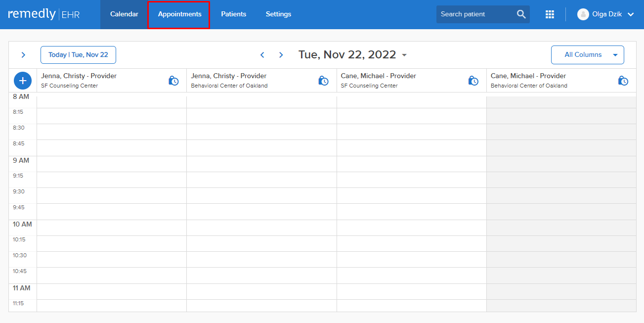This screenshot has height=323, width=644.
Task: Open the Calendar tab
Action: click(124, 14)
